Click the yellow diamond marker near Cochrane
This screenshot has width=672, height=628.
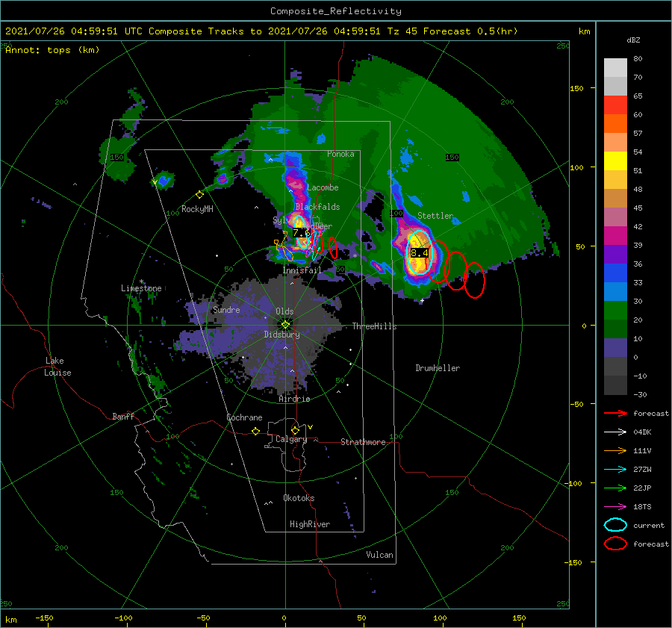(256, 432)
